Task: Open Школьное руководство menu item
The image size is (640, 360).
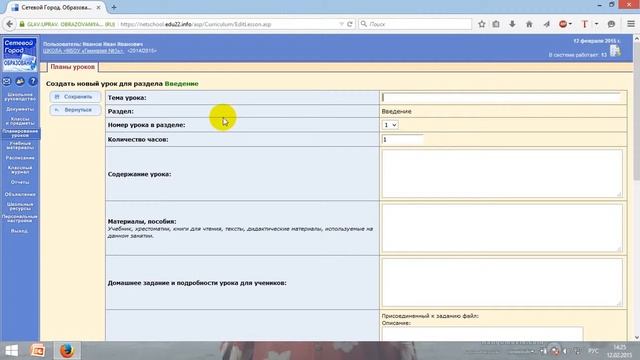Action: point(20,97)
